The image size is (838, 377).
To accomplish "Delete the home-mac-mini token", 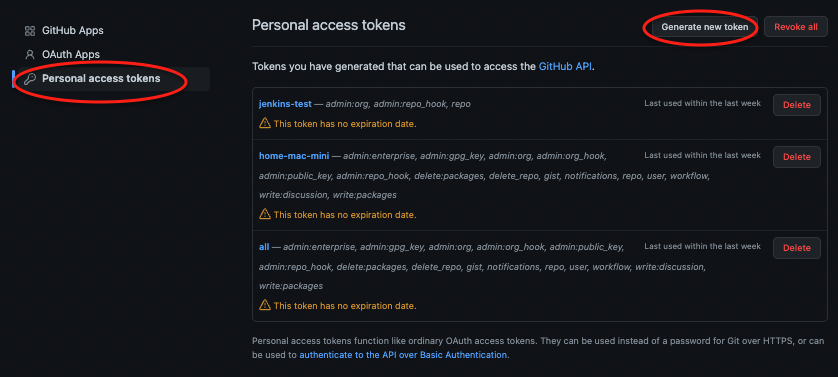I will pyautogui.click(x=797, y=157).
